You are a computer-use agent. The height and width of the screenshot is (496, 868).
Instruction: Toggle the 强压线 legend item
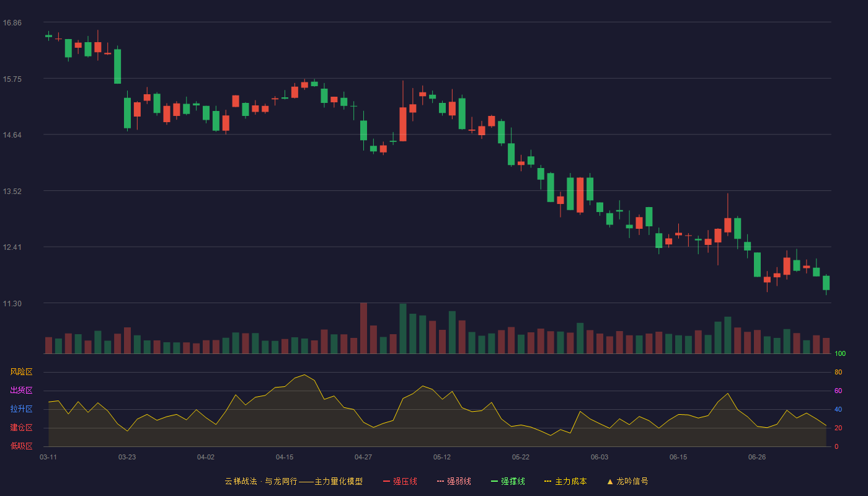[400, 481]
